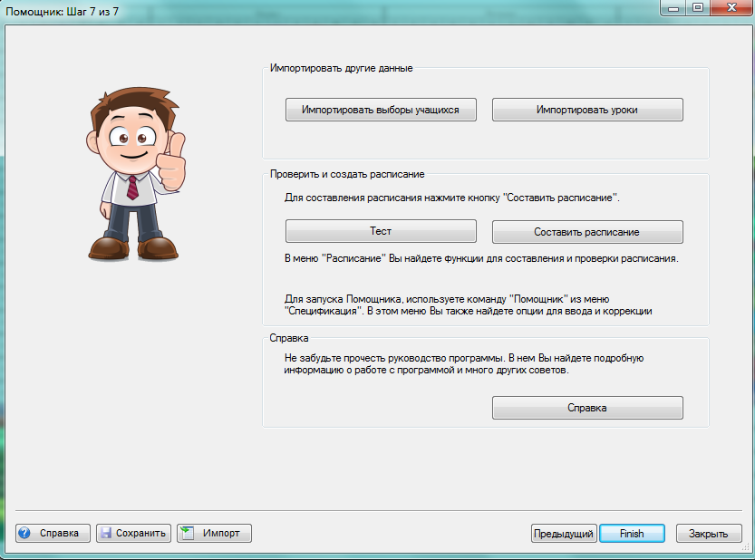Click the floppy disk icon on Сохранить
This screenshot has width=755, height=560.
coord(105,533)
